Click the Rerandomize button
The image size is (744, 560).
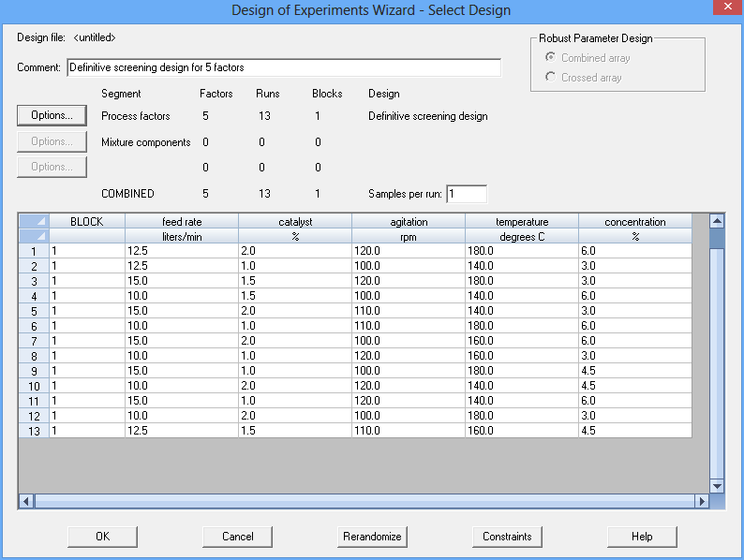coord(372,537)
